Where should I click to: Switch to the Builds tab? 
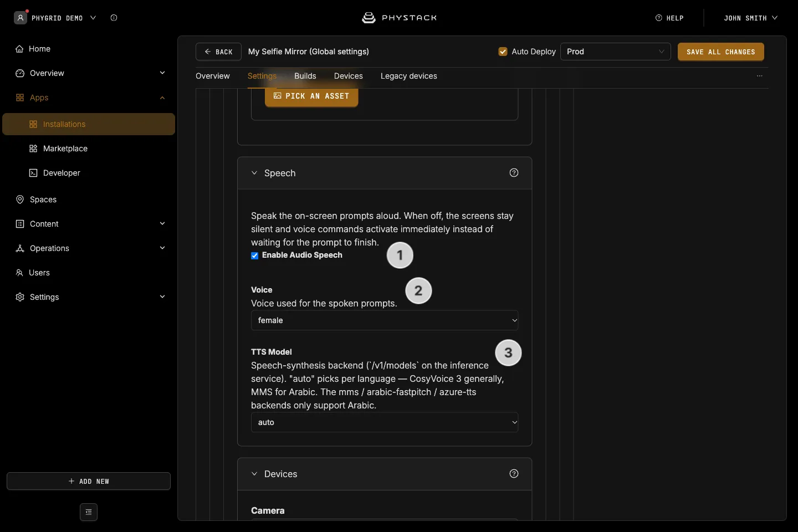(x=305, y=76)
